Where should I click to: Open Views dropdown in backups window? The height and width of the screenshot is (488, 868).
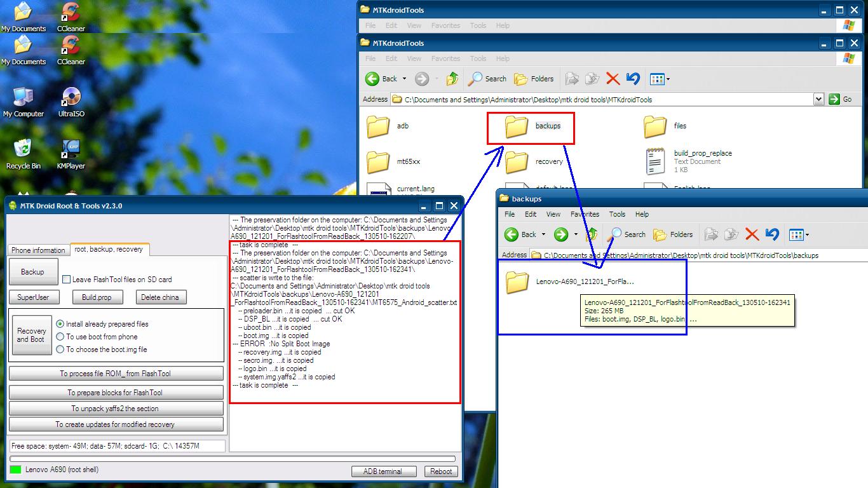(807, 235)
